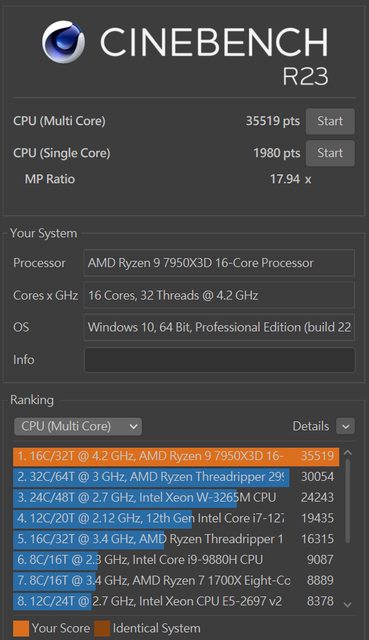Click the Processor name field
The width and height of the screenshot is (369, 640).
[x=219, y=263]
